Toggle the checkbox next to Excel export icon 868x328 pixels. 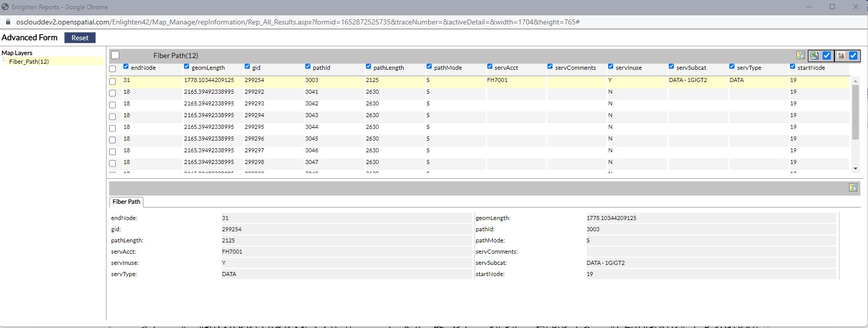pos(827,56)
